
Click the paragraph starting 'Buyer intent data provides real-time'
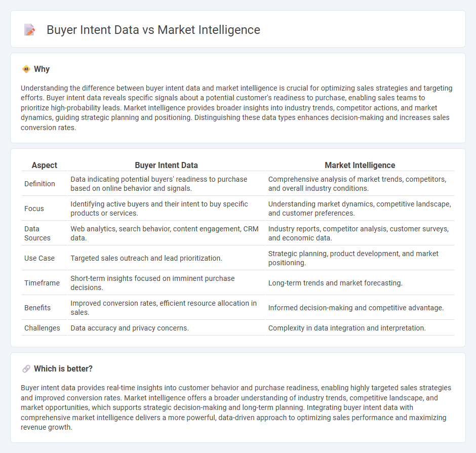point(236,407)
